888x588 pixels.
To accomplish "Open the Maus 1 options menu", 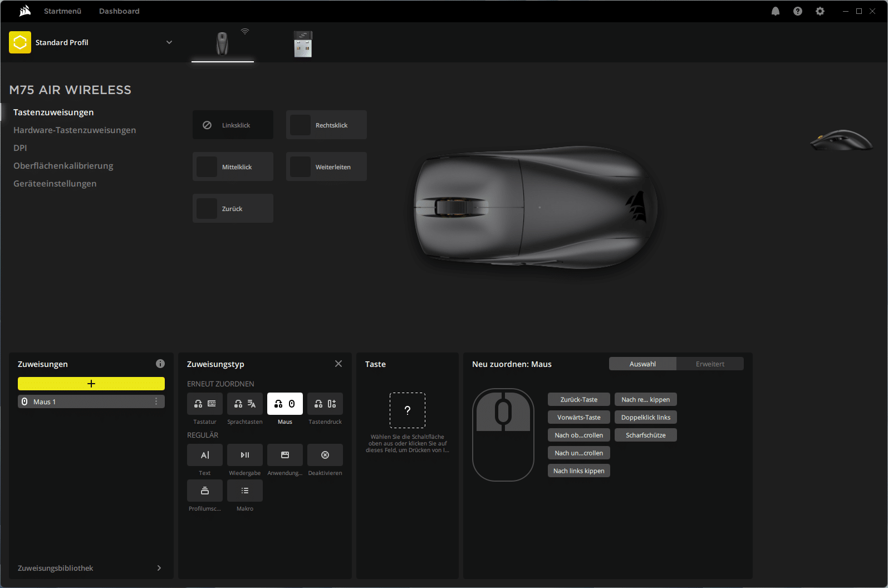I will pyautogui.click(x=156, y=401).
